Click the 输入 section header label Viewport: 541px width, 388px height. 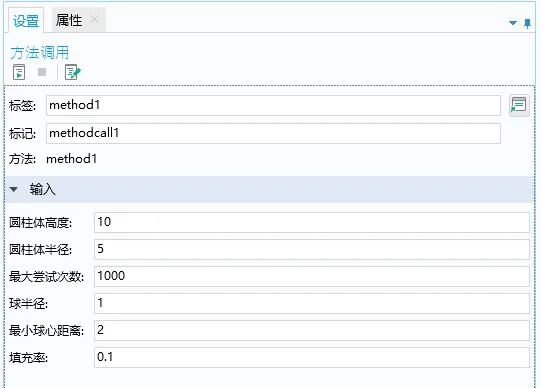pos(42,189)
